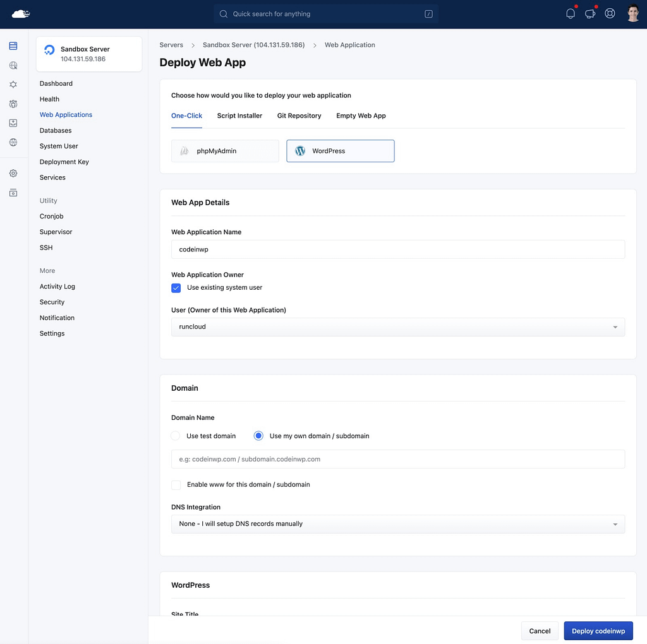Enable www for this domain
Viewport: 647px width, 644px height.
[176, 485]
